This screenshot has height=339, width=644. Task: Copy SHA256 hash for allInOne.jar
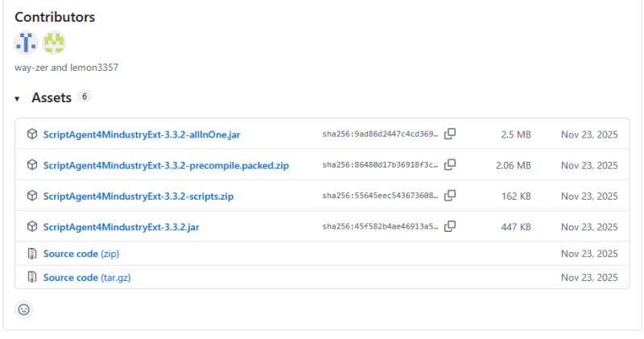450,134
